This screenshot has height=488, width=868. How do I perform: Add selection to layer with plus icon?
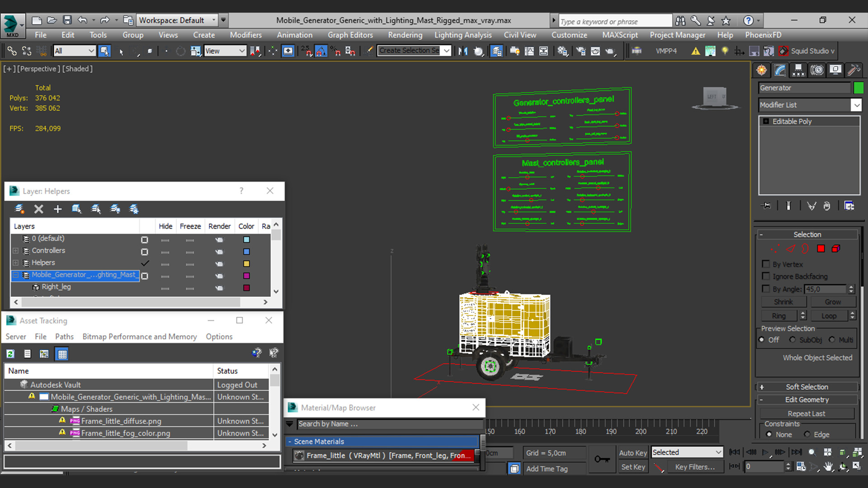pos(57,209)
